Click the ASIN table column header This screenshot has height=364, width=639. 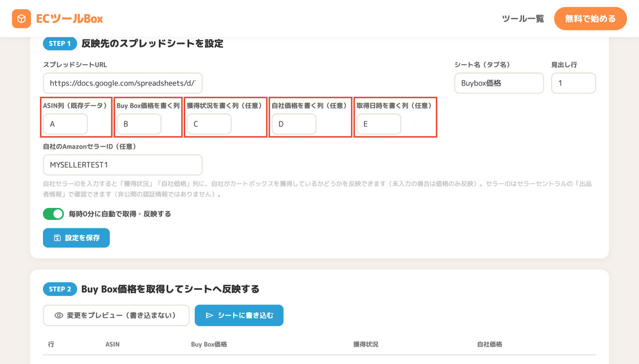112,345
